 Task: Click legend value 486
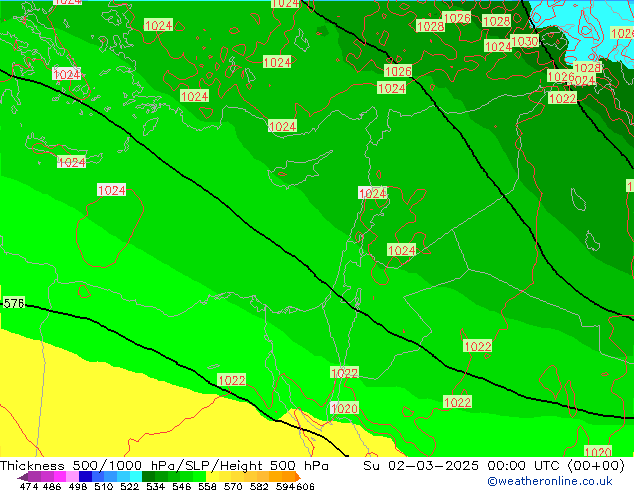point(52,486)
